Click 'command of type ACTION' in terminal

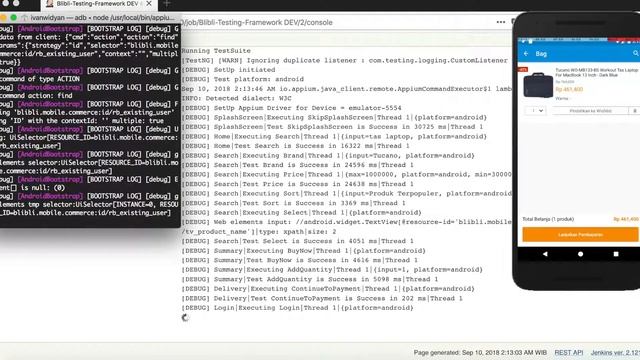click(40, 79)
